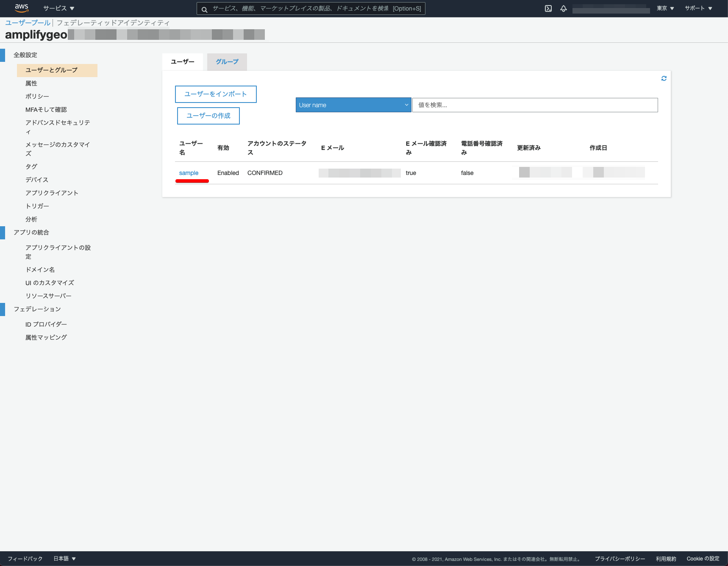Select フェデレーション section heading
Screen dimensions: 728x566
point(37,309)
